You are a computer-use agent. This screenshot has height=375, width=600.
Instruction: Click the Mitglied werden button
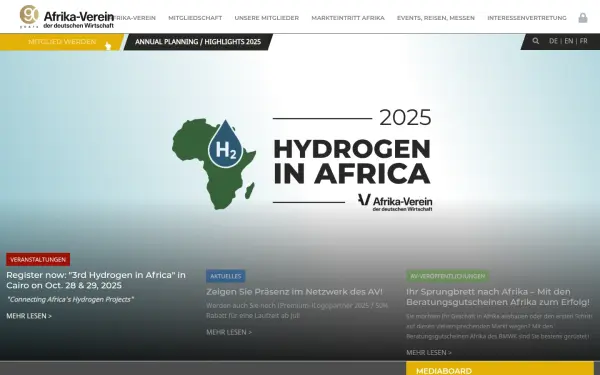[62, 42]
